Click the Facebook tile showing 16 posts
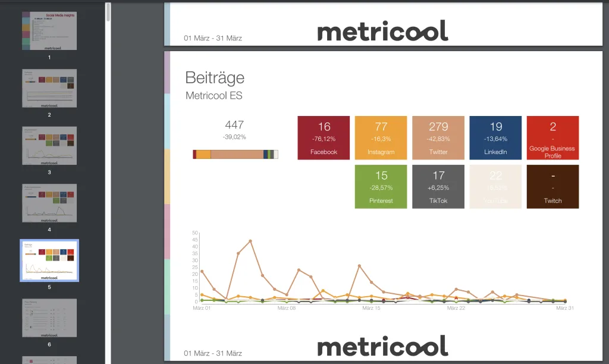 324,138
